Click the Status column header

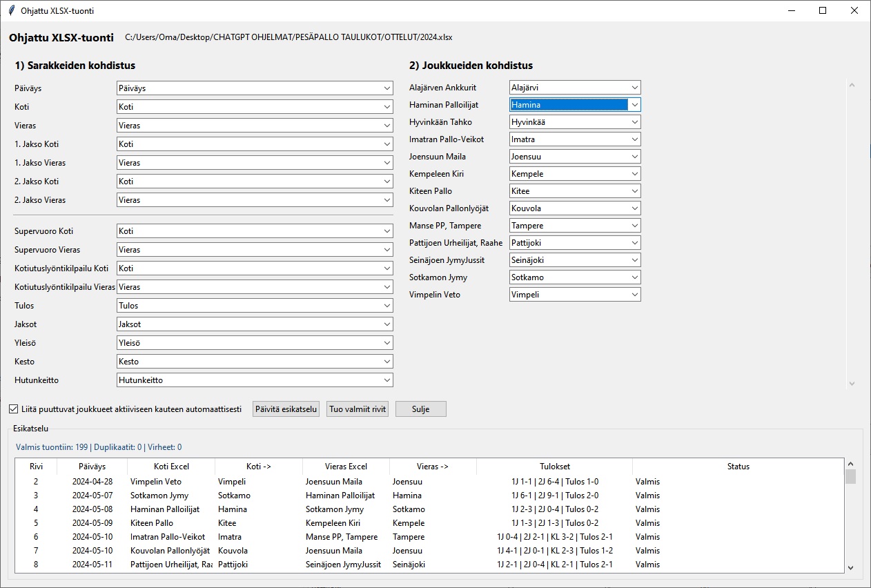click(737, 467)
